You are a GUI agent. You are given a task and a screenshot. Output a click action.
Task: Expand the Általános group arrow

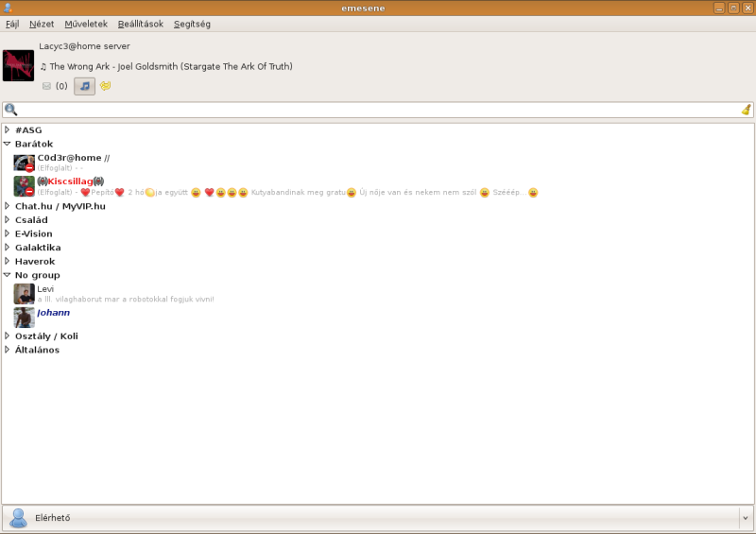click(x=7, y=350)
